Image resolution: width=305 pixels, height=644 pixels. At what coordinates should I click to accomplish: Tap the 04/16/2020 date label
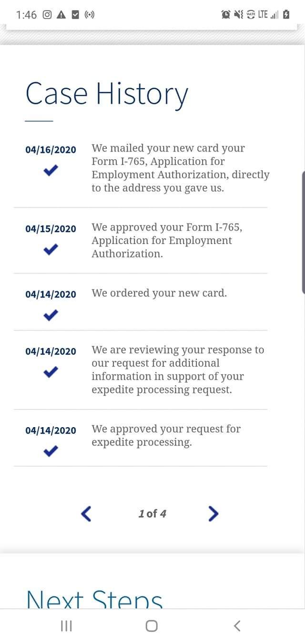[51, 150]
